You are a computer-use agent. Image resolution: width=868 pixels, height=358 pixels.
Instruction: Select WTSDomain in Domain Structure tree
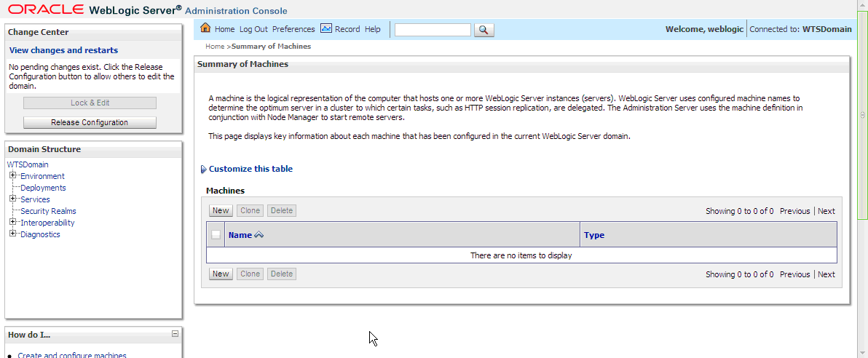28,164
